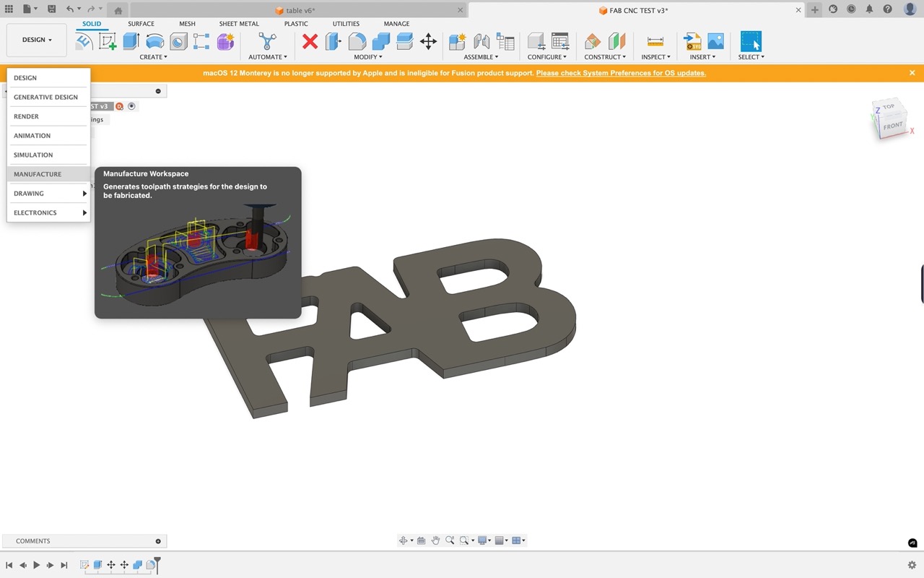
Task: Switch to SHEET METAL tab
Action: pyautogui.click(x=239, y=24)
